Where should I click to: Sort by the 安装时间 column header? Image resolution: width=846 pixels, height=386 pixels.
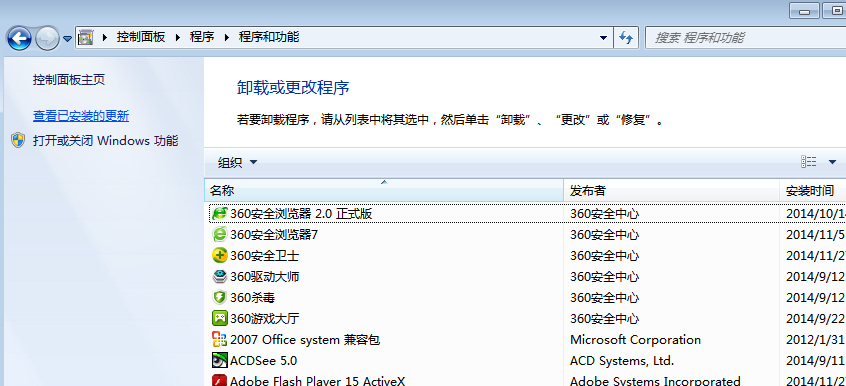(813, 191)
